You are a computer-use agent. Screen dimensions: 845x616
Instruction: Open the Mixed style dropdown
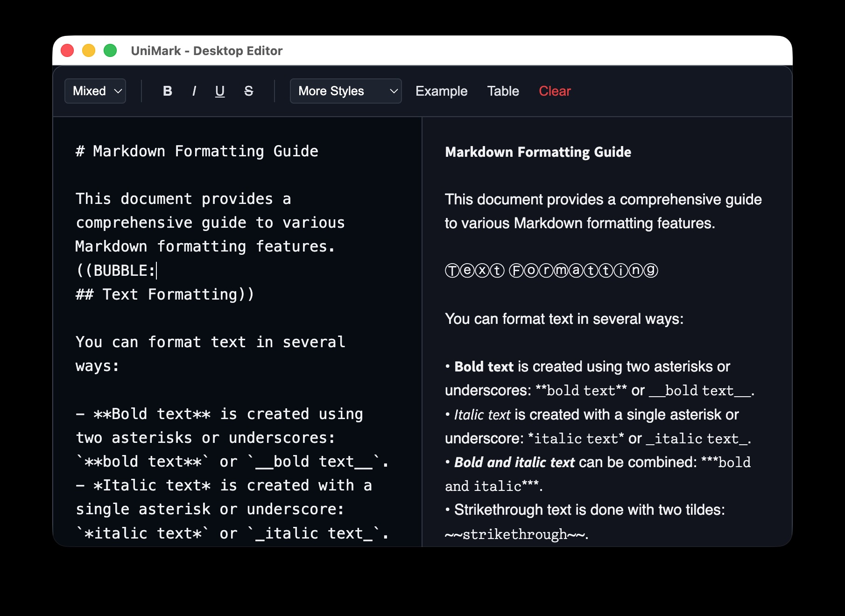[x=95, y=91]
